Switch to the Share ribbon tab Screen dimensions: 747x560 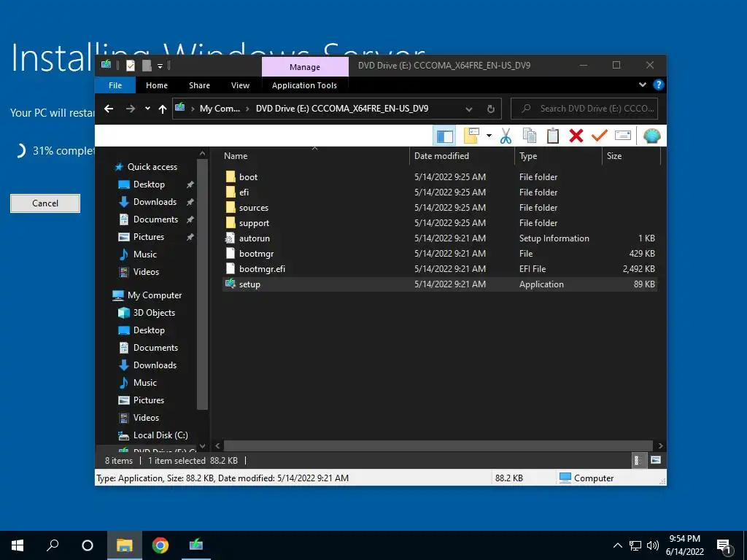199,85
